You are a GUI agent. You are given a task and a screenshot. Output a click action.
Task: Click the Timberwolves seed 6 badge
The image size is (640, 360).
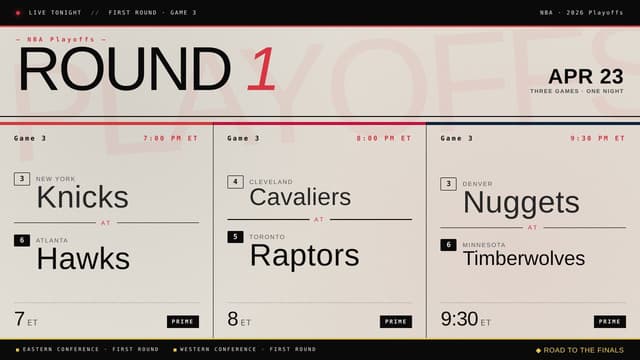[449, 245]
